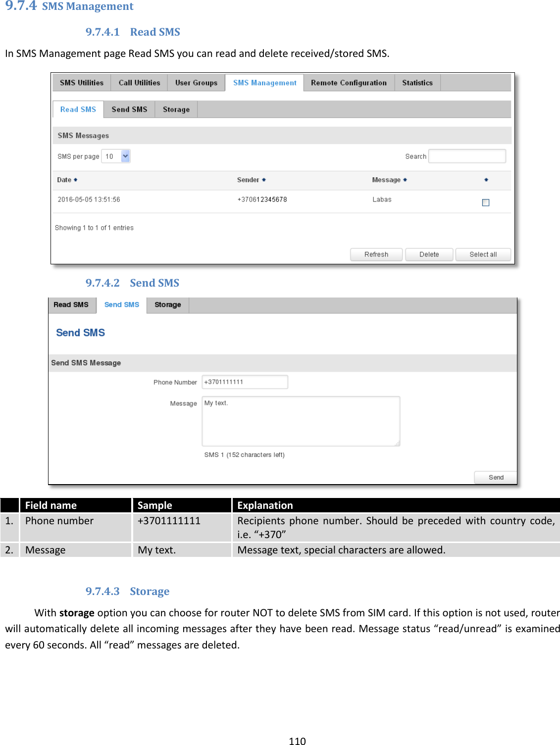The height and width of the screenshot is (745, 560).
Task: Refresh the SMS message list
Action: click(376, 254)
